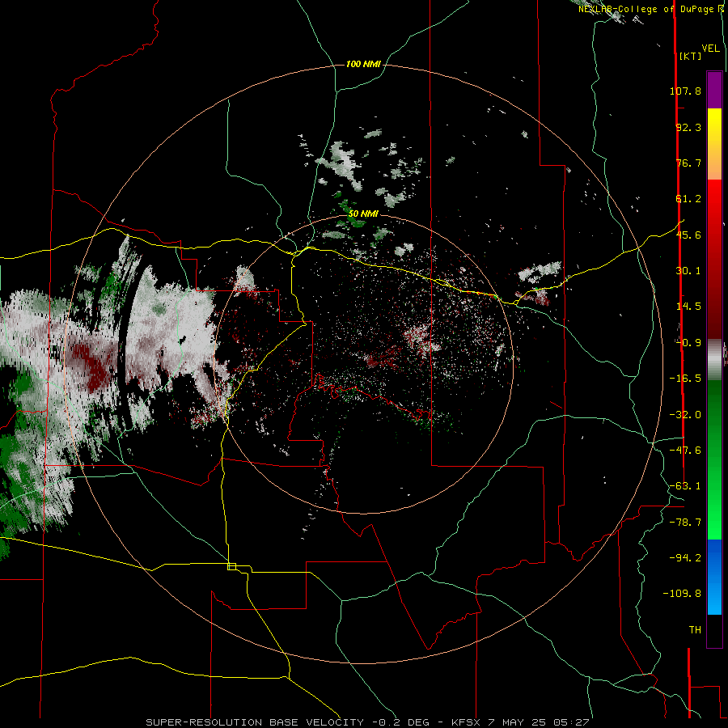Viewport: 728px width, 728px height.
Task: Click the KFSX station identifier in caption
Action: (467, 722)
